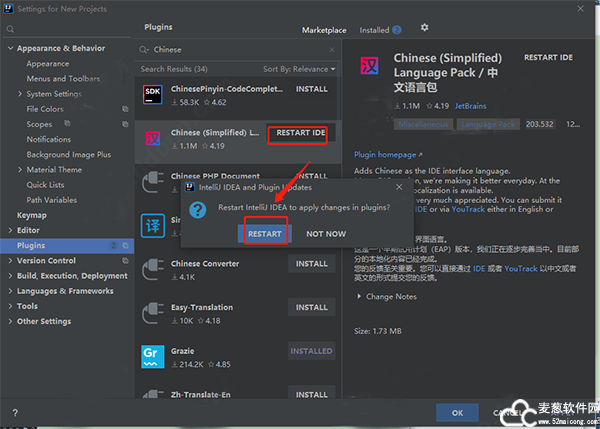
Task: Open help with the bottom-left question icon
Action: [15, 412]
